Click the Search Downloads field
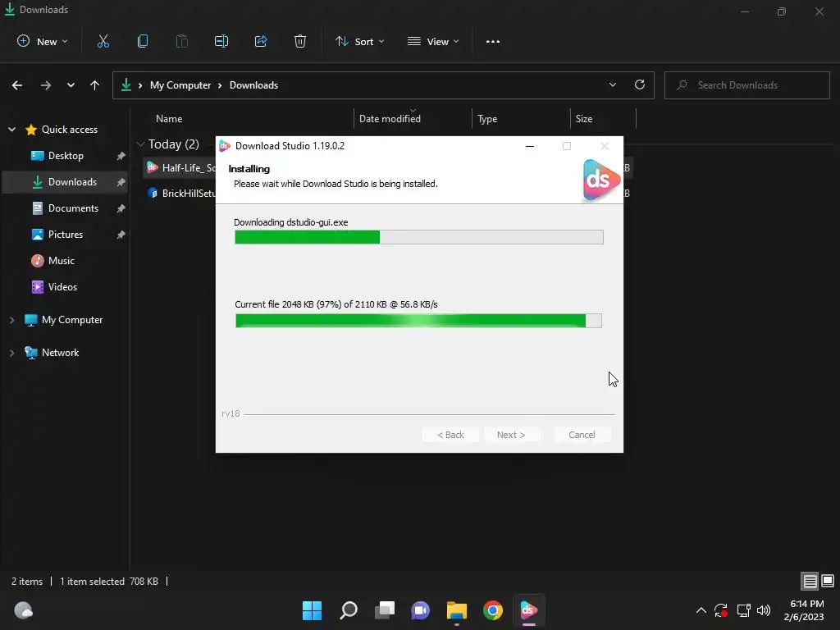 [747, 85]
